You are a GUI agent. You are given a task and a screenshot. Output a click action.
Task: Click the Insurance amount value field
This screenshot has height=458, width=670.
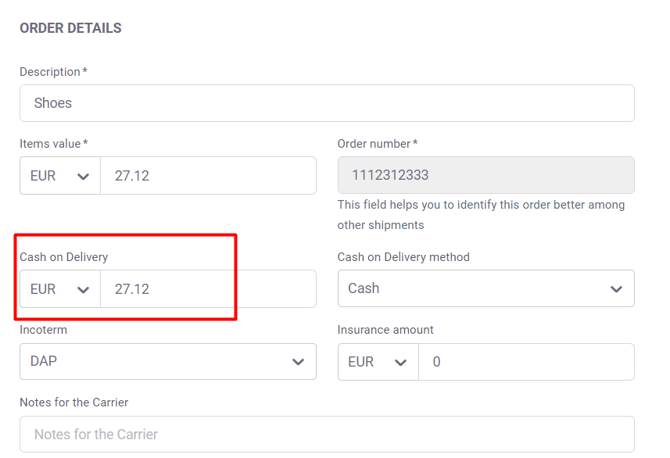526,362
